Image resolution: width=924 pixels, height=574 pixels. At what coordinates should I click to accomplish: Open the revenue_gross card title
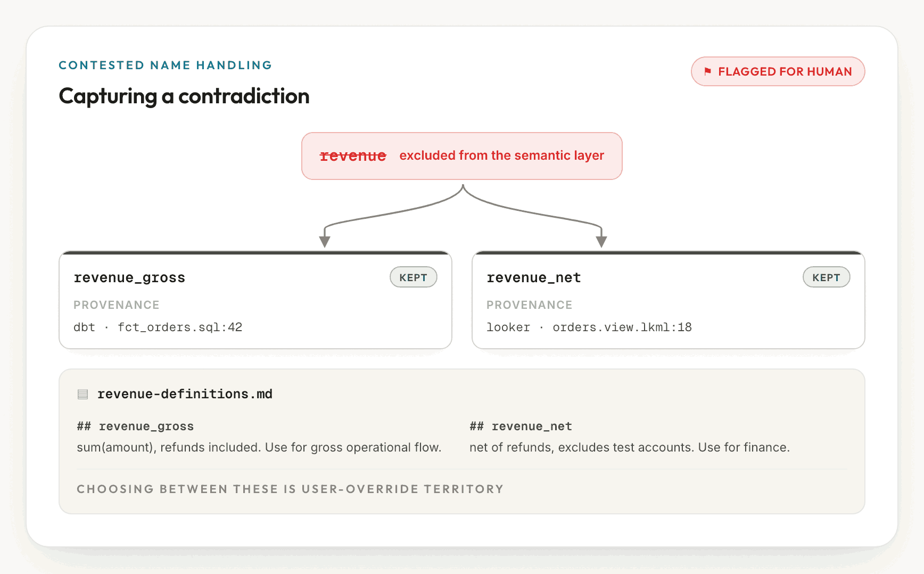click(x=129, y=277)
